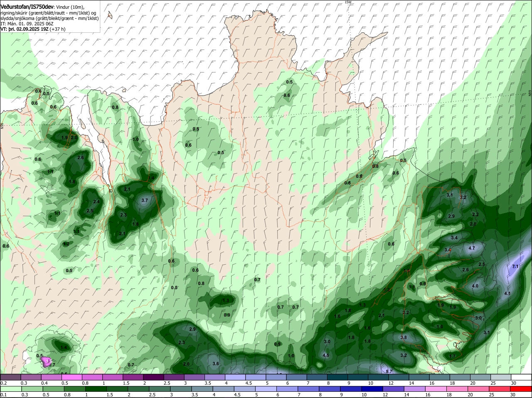
Task: Click the 0.1 label on the lower legend bar
Action: [x=4, y=395]
